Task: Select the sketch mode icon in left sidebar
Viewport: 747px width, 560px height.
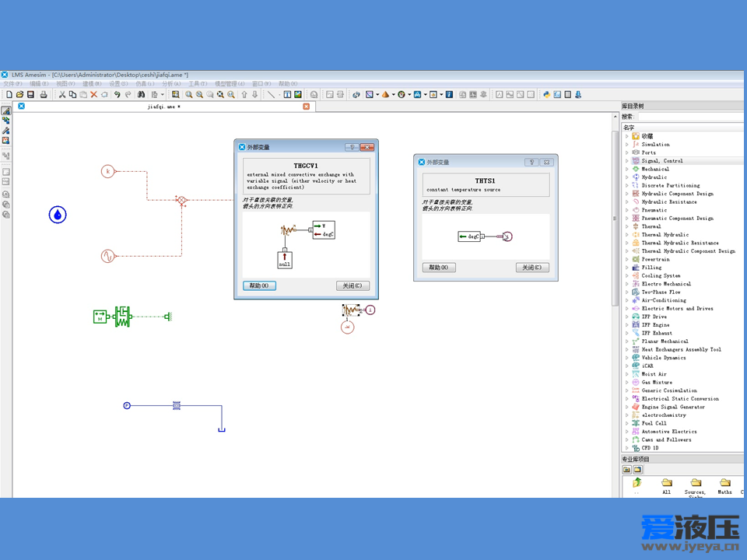Action: (5, 111)
